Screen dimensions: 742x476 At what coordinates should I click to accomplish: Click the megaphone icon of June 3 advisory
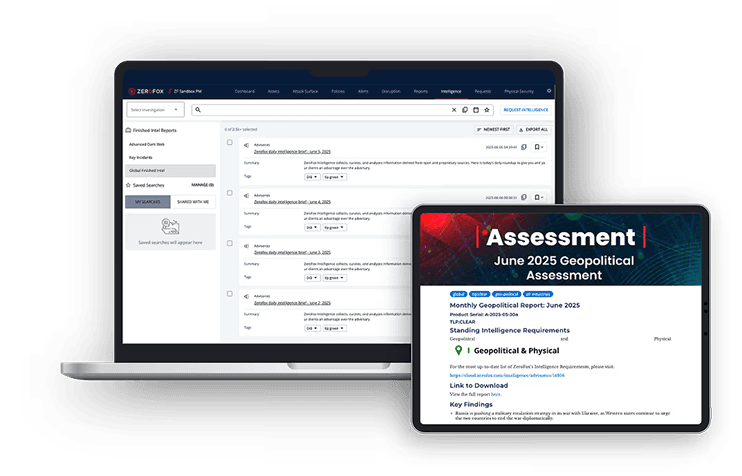(247, 246)
